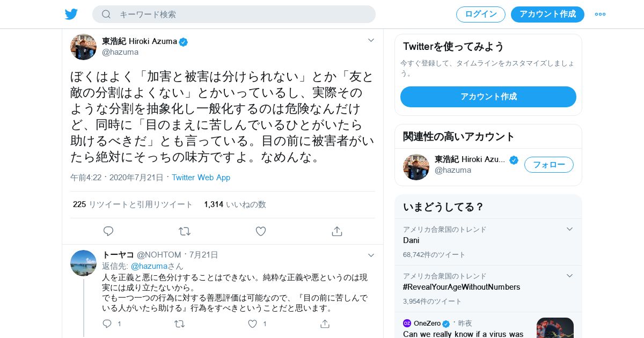Open the Twitter Web App link
644x338 pixels.
[x=201, y=178]
